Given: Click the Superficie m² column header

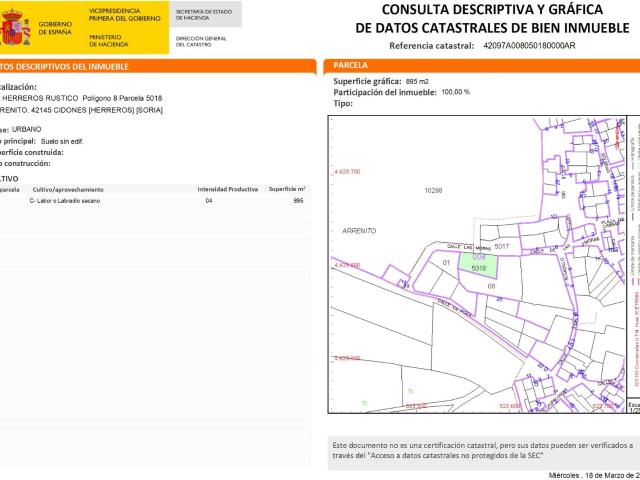Looking at the screenshot, I should [x=287, y=189].
